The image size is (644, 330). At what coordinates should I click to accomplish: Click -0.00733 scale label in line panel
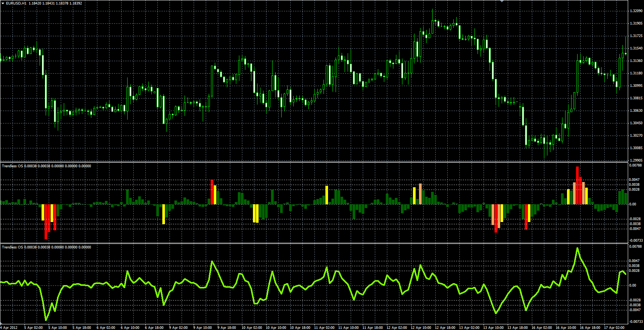[x=636, y=322]
